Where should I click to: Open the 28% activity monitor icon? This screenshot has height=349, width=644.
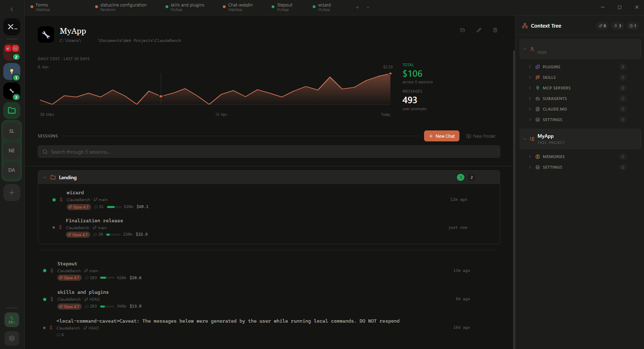click(12, 320)
